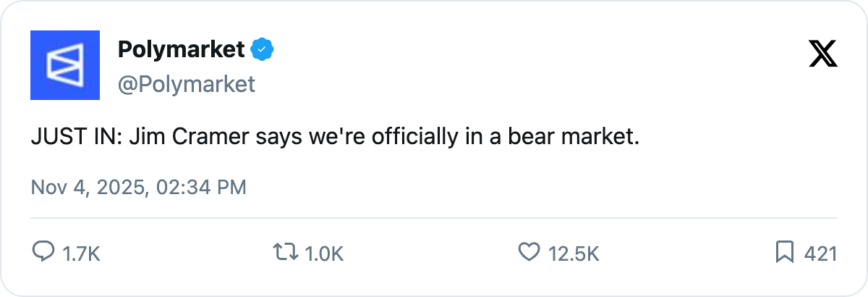Click the X logo
This screenshot has height=297, width=868.
click(x=822, y=53)
